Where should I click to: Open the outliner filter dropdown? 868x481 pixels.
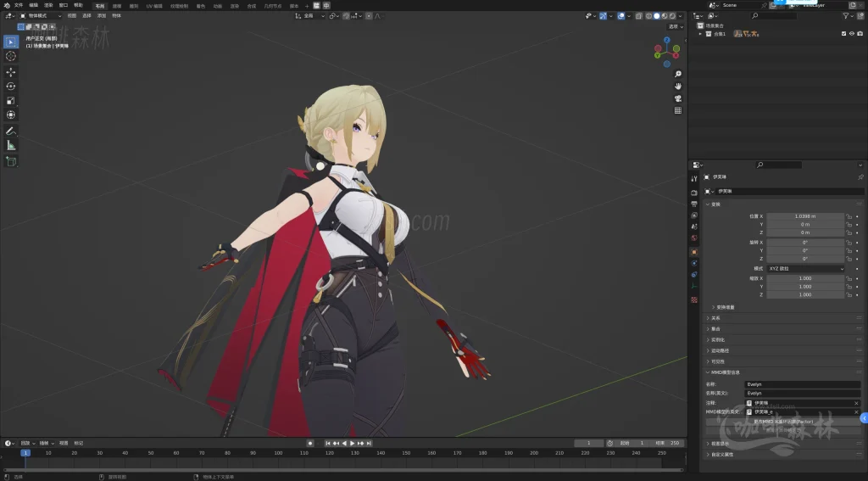point(848,16)
